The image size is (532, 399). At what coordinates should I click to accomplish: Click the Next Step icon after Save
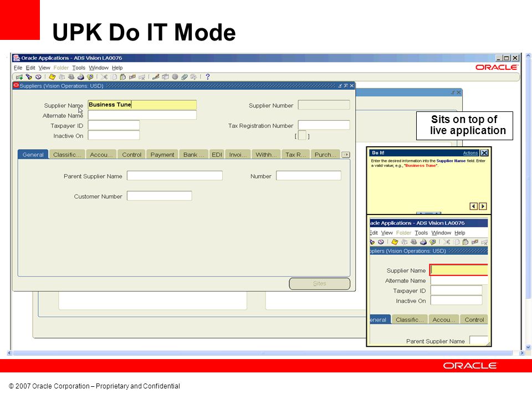point(62,77)
